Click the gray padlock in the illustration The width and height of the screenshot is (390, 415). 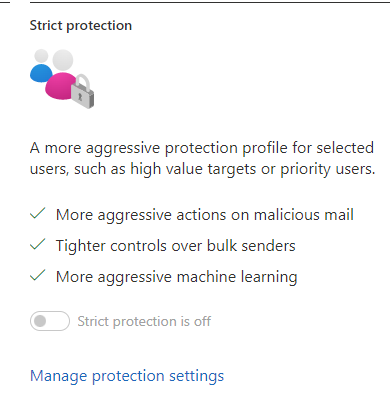click(x=82, y=91)
